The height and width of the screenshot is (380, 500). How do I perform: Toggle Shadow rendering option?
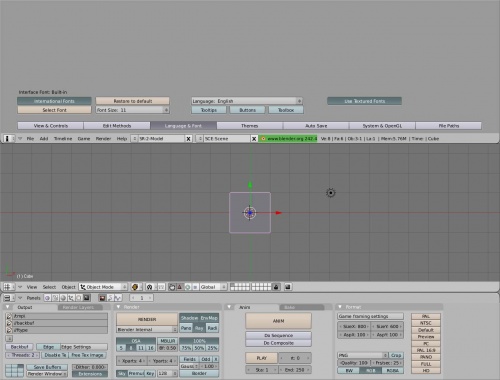click(x=190, y=318)
